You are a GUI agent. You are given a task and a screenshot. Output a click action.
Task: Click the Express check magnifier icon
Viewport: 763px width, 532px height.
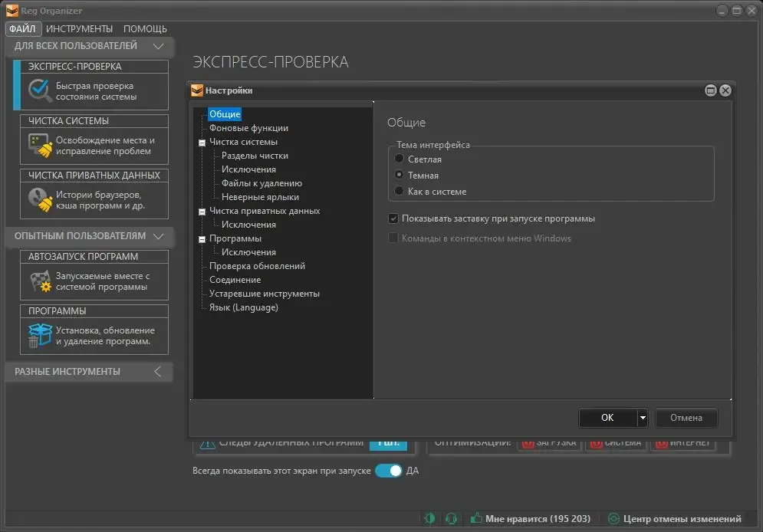pyautogui.click(x=39, y=90)
